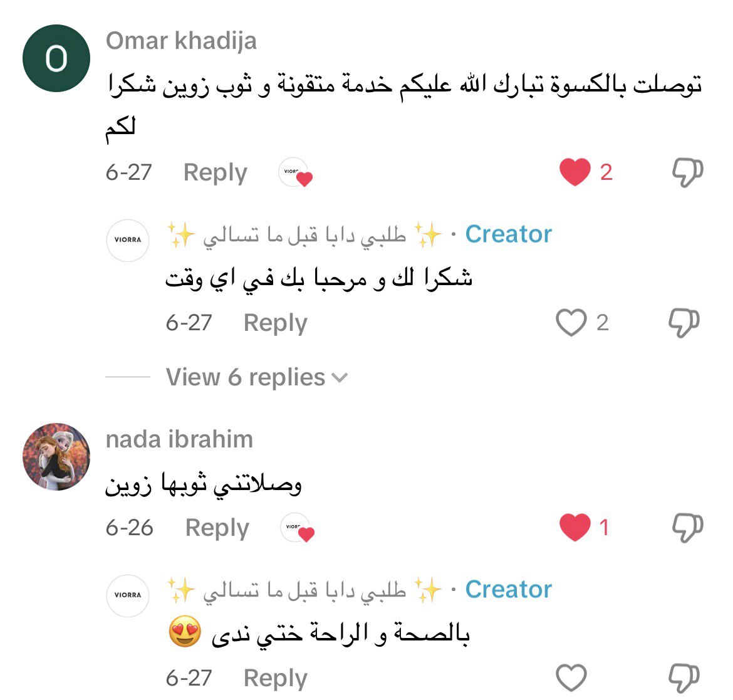The image size is (733, 700).
Task: Reply to nada ibrahim's comment
Action: pos(217,528)
